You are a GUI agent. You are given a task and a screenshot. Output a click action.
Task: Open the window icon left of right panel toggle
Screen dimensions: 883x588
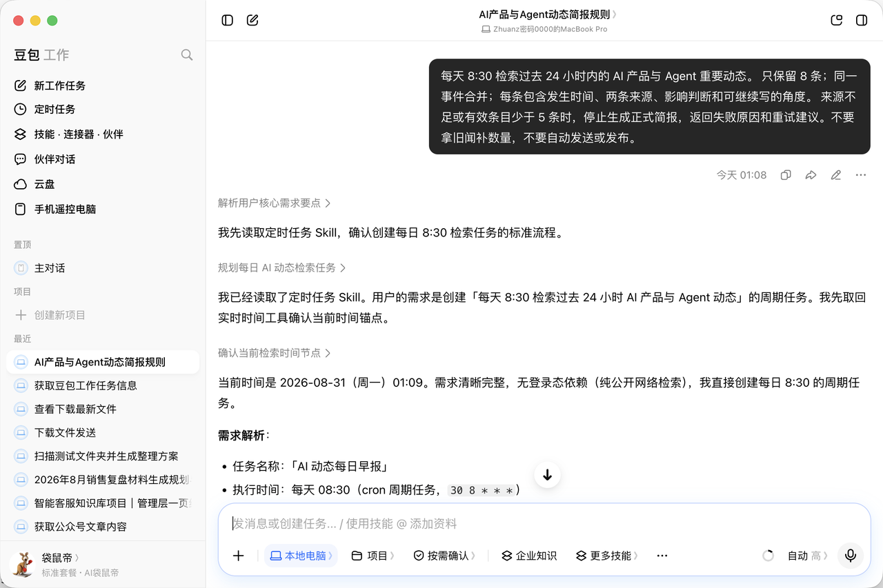point(837,20)
